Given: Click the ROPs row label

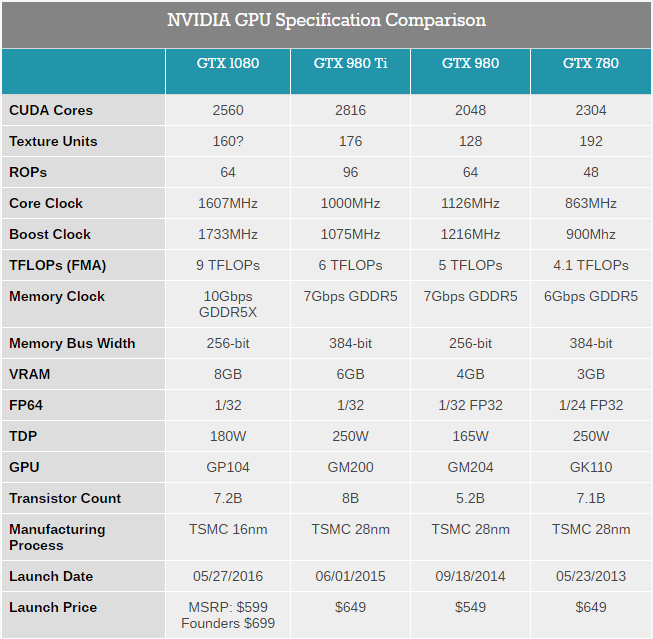Looking at the screenshot, I should (28, 172).
